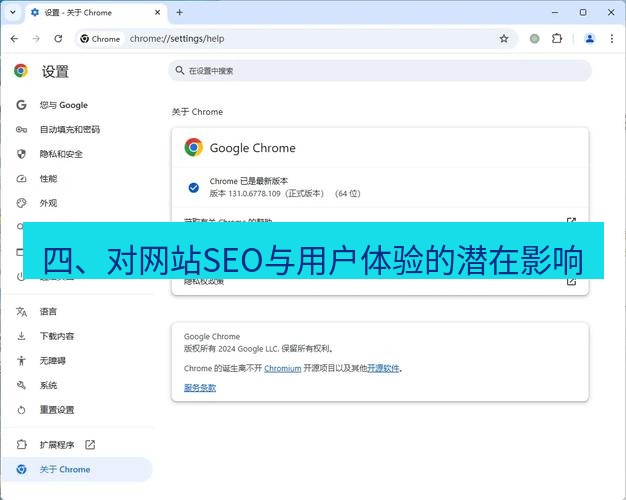The width and height of the screenshot is (626, 500).
Task: Reload the page with the refresh icon
Action: click(x=58, y=39)
